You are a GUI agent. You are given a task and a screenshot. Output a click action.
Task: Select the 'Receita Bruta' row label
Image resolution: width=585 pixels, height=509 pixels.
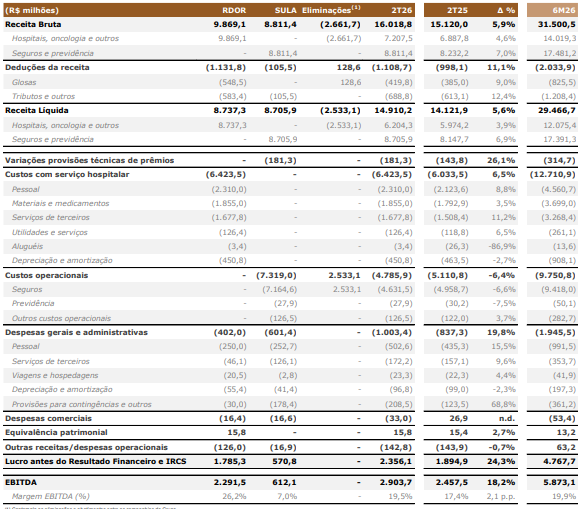33,25
